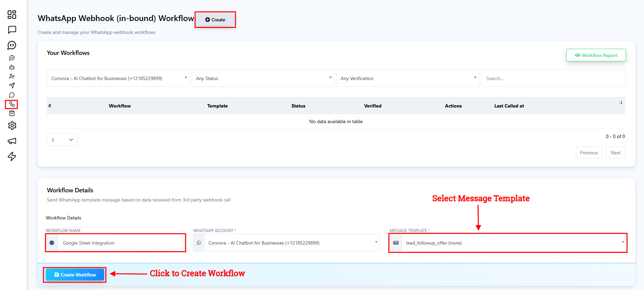The image size is (644, 290).
Task: Open the round chat bubble sidebar icon
Action: (12, 95)
